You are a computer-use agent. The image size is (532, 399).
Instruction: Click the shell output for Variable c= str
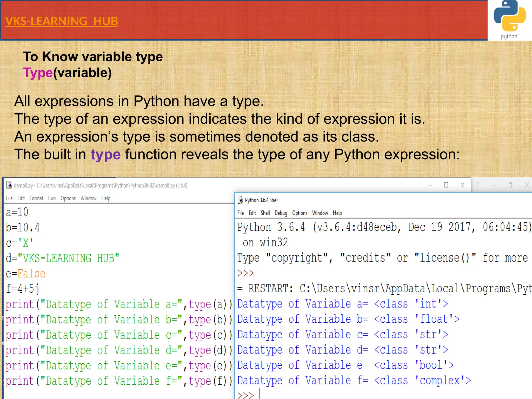[x=343, y=334]
